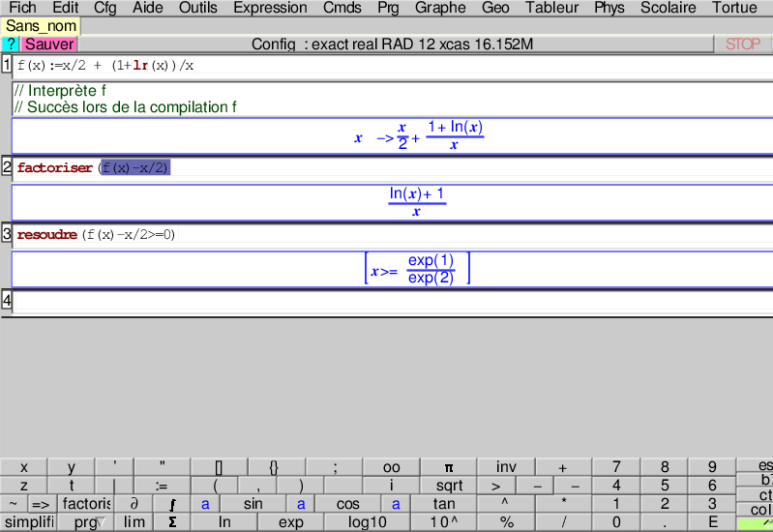Image resolution: width=773 pixels, height=532 pixels.
Task: Open the Config status bar settings
Action: click(x=392, y=44)
